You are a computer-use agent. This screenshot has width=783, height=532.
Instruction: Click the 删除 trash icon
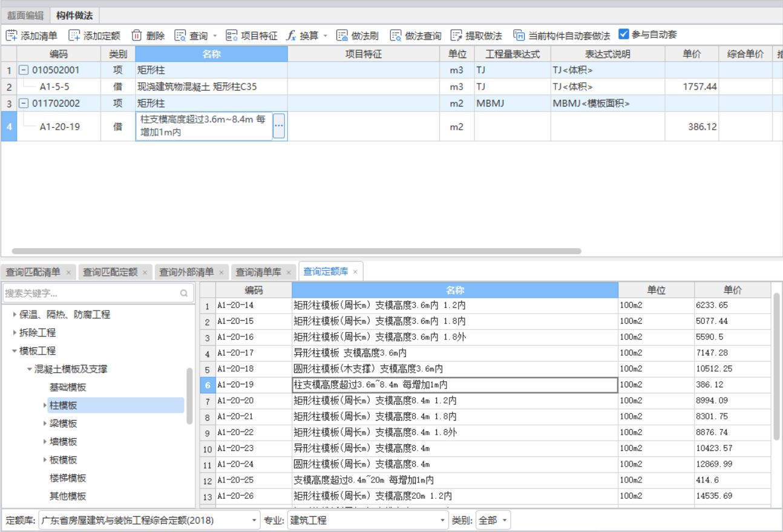(137, 36)
